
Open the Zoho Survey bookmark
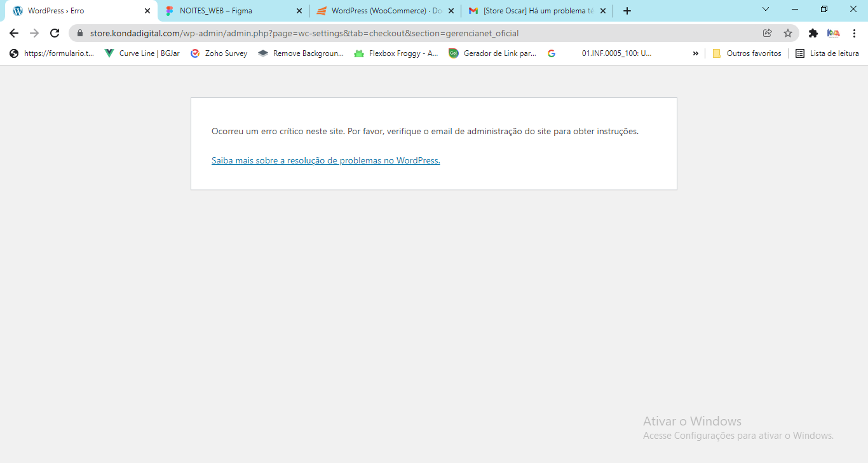click(219, 53)
